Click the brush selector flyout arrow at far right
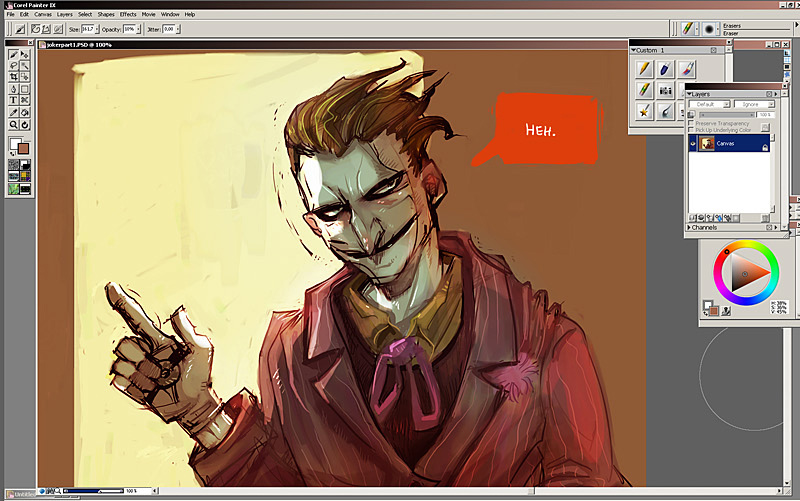Screen dimensions: 800x501 coord(796,25)
